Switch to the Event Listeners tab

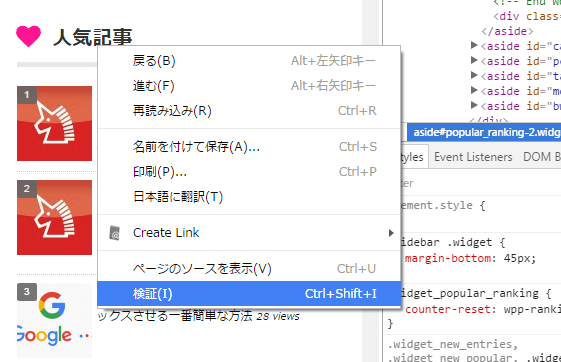[x=473, y=157]
